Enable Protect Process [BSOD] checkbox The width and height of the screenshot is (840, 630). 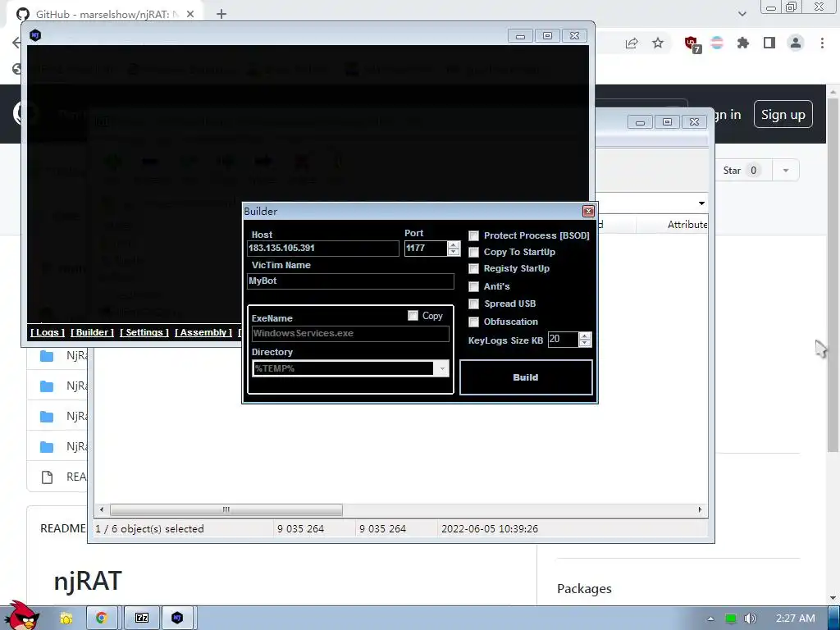[x=473, y=235]
